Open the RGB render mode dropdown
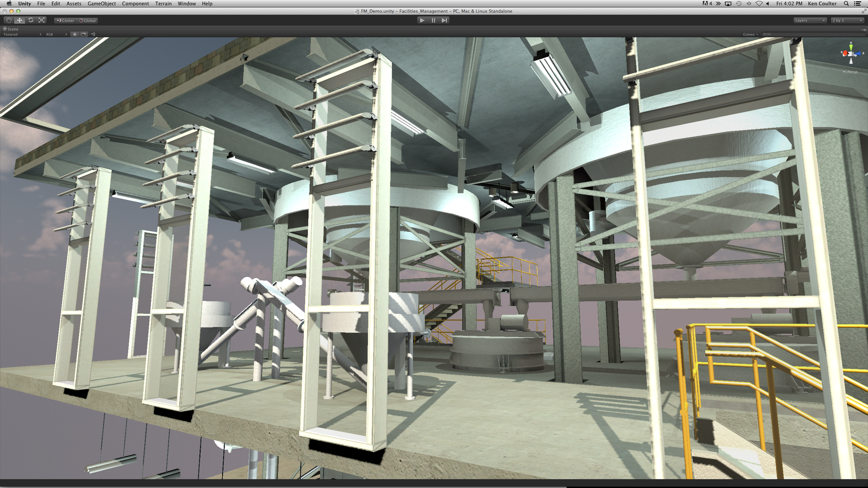The width and height of the screenshot is (868, 488). (57, 34)
